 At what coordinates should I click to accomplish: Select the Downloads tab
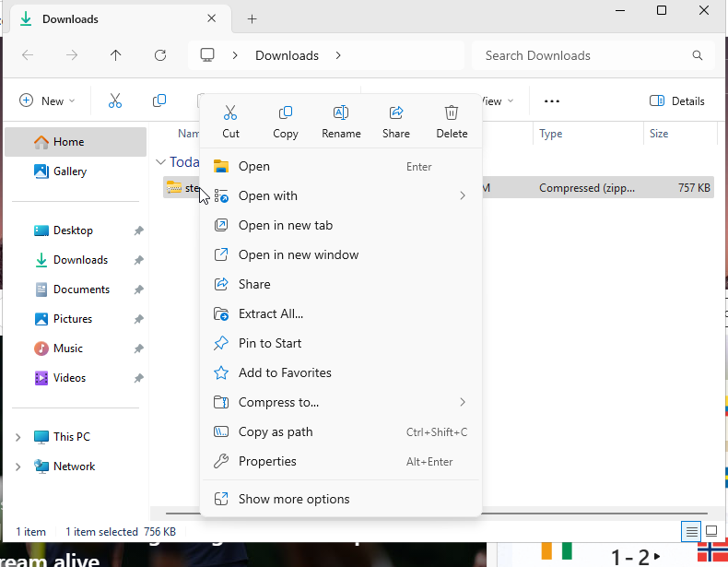coord(120,19)
